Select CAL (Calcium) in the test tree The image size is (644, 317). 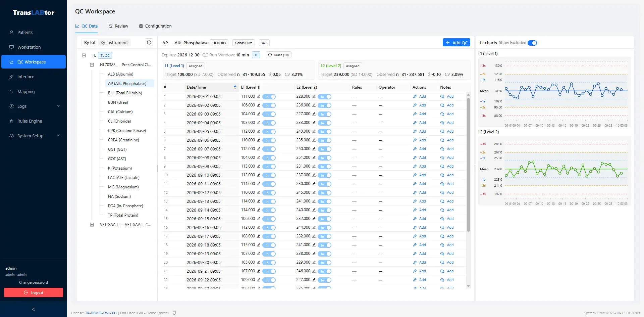(x=120, y=112)
